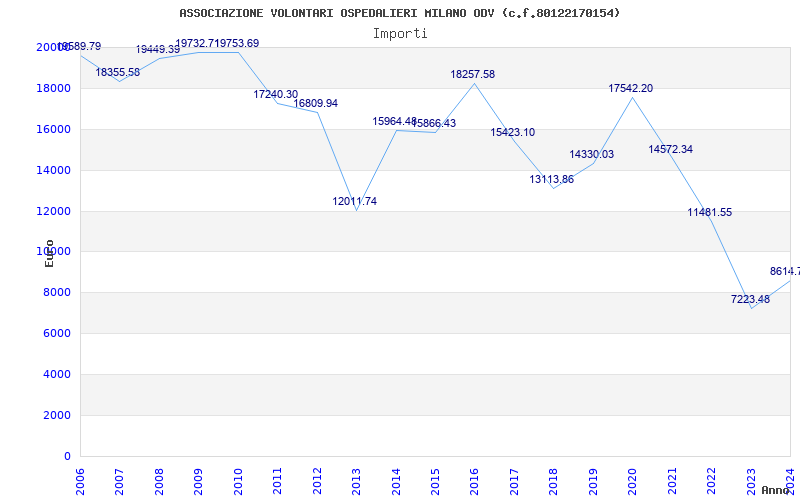The height and width of the screenshot is (500, 800).
Task: Click y-axis value 0
Action: [x=67, y=457]
